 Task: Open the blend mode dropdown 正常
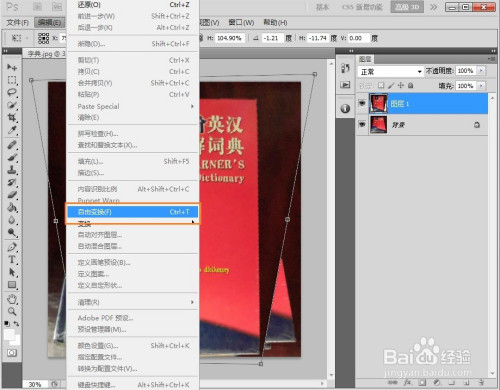tap(390, 72)
